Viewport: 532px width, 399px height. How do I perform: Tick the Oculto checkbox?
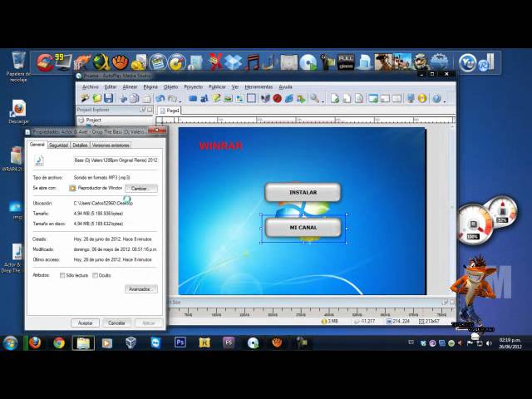[95, 275]
